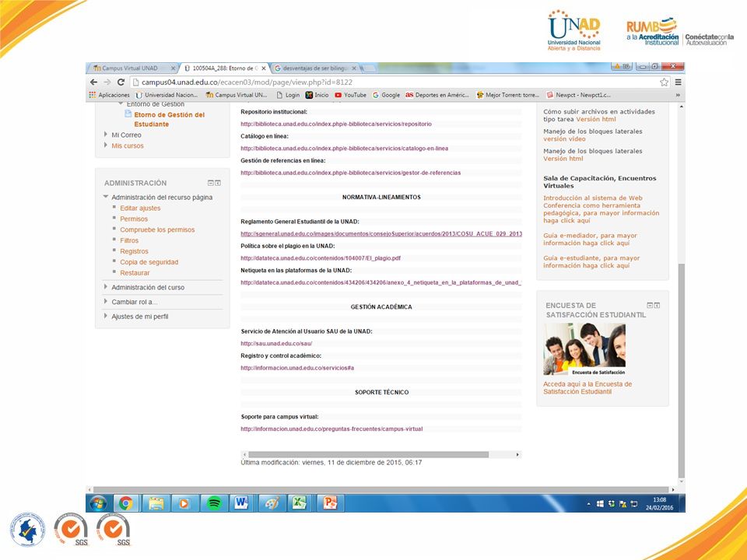Launch Spotify from the taskbar
This screenshot has height=560, width=747.
coord(215,503)
